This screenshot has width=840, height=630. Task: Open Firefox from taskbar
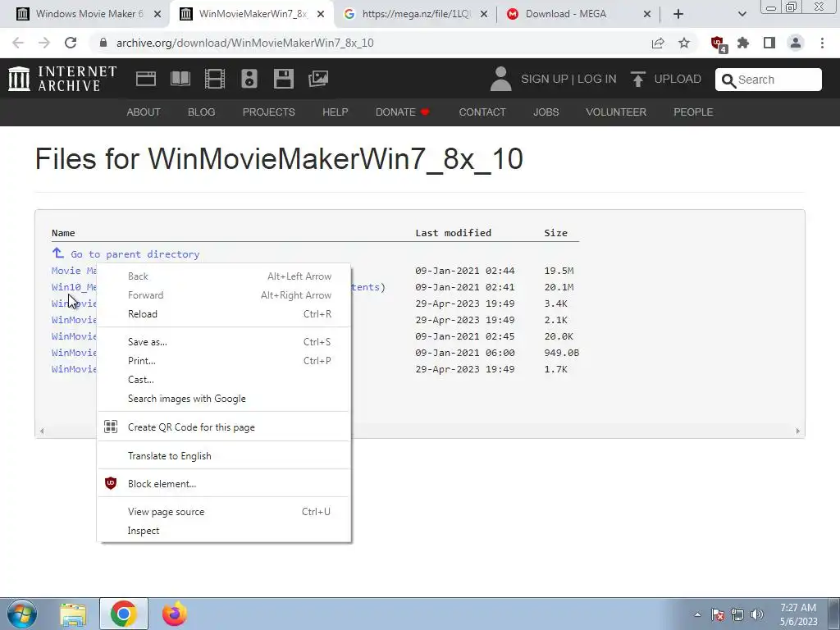(x=175, y=614)
